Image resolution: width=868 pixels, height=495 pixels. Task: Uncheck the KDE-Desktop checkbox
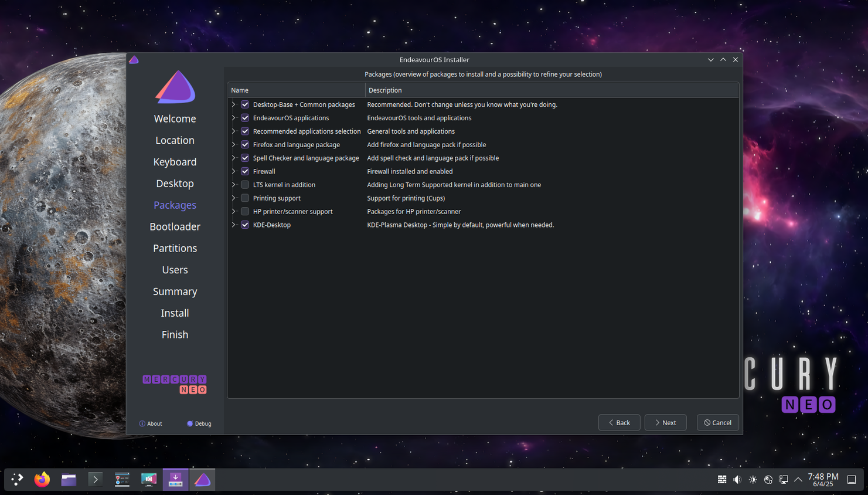[245, 225]
